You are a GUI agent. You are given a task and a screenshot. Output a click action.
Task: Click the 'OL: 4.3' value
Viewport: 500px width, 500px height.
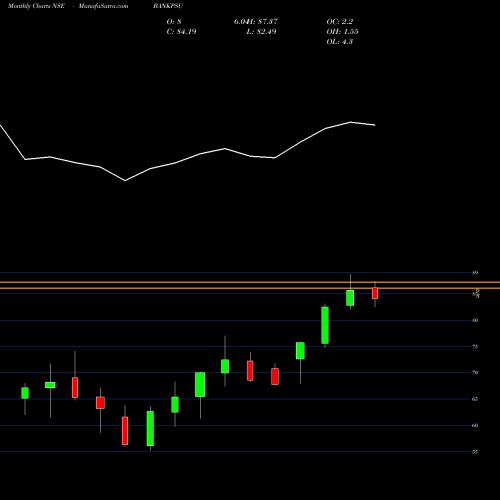click(340, 42)
